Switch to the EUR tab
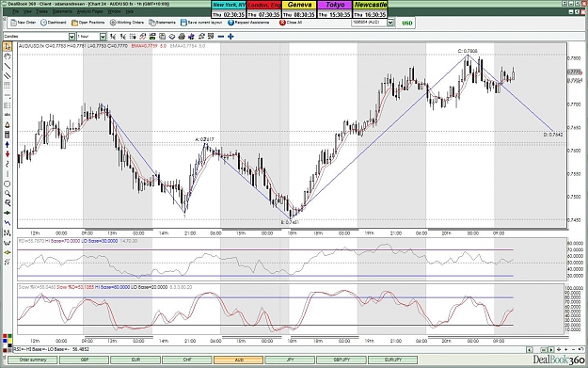The width and height of the screenshot is (588, 368). pyautogui.click(x=135, y=360)
